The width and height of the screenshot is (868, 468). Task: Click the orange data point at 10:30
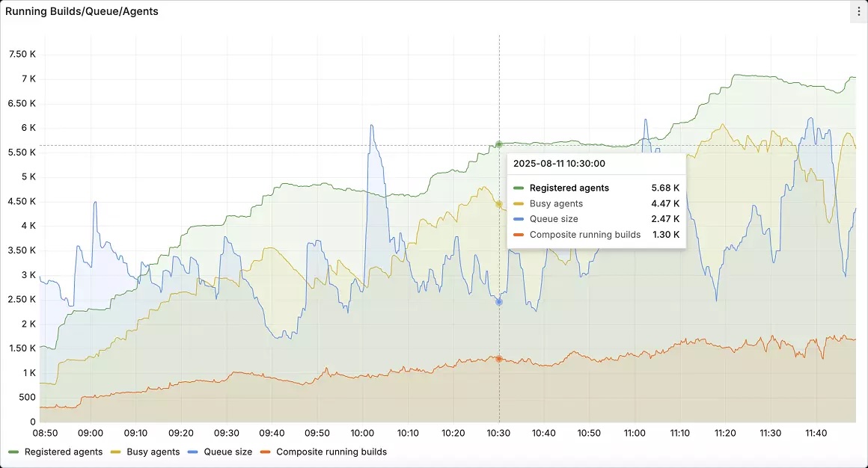coord(499,359)
